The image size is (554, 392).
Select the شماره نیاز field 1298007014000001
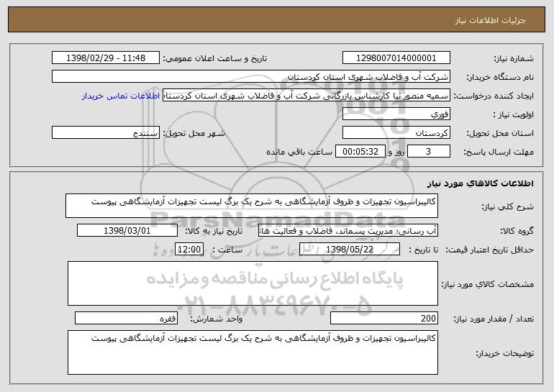pos(396,58)
